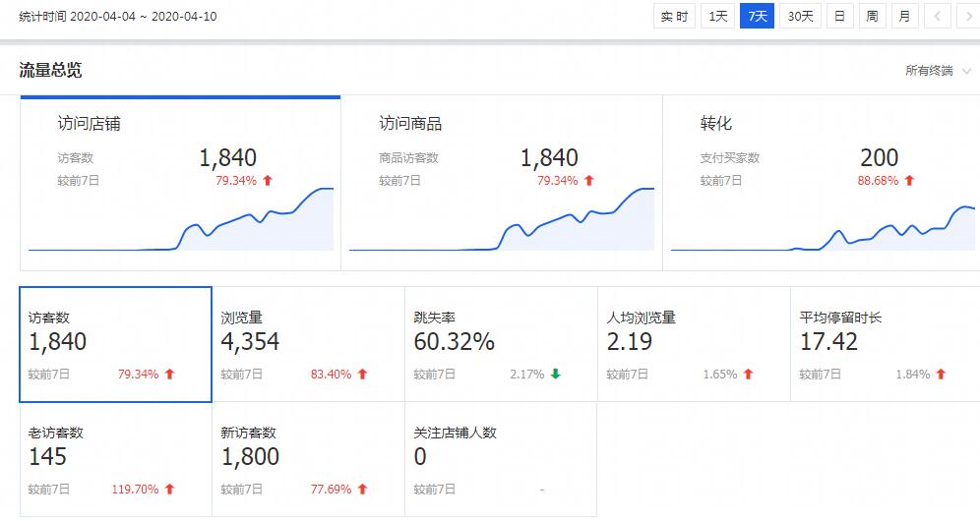Image resolution: width=980 pixels, height=521 pixels.
Task: Click the 1,800 新访客数 value
Action: click(250, 457)
